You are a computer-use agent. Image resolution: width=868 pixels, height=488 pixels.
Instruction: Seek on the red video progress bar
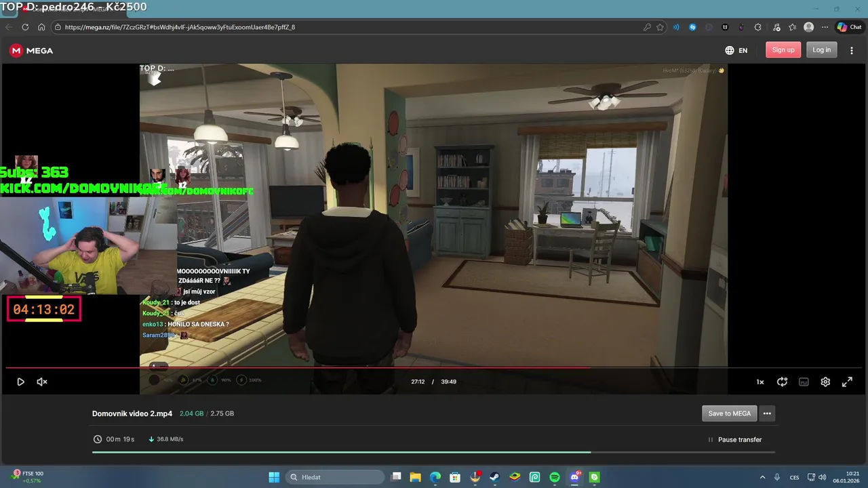coord(434,368)
